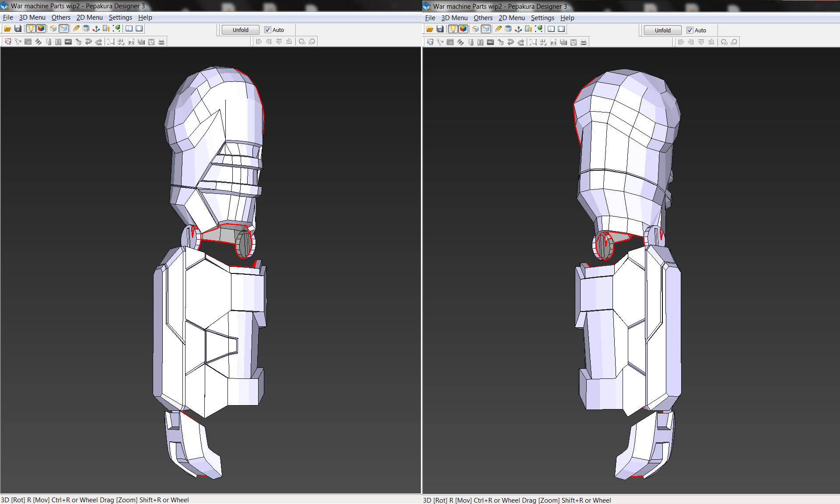Rotate 90 clockwise icon in right window
The width and height of the screenshot is (840, 504).
coord(734,42)
